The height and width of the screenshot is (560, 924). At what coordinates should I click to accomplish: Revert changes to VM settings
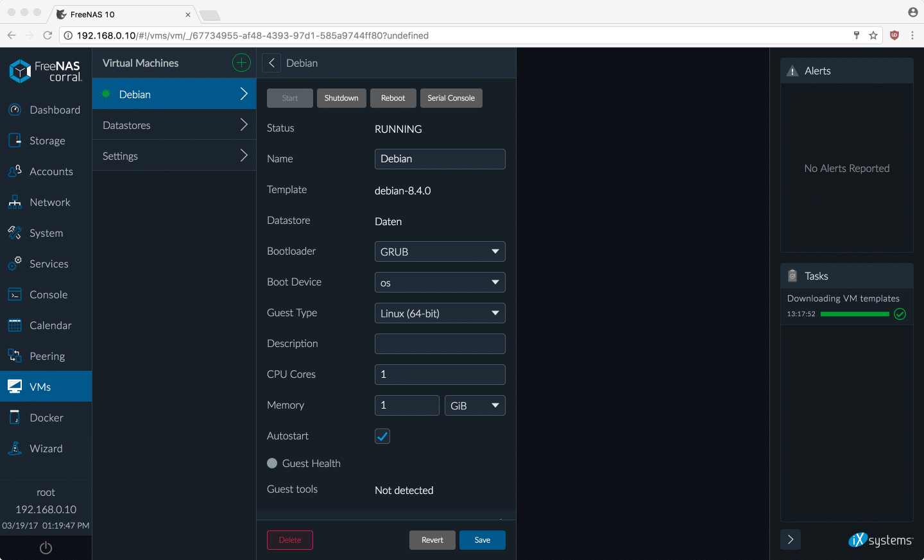(x=432, y=540)
